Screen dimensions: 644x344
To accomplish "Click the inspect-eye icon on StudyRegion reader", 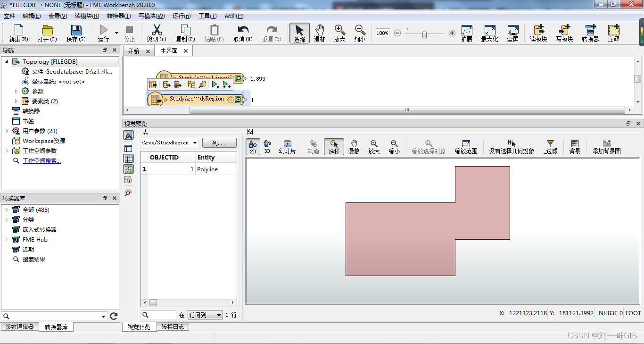I will point(239,100).
